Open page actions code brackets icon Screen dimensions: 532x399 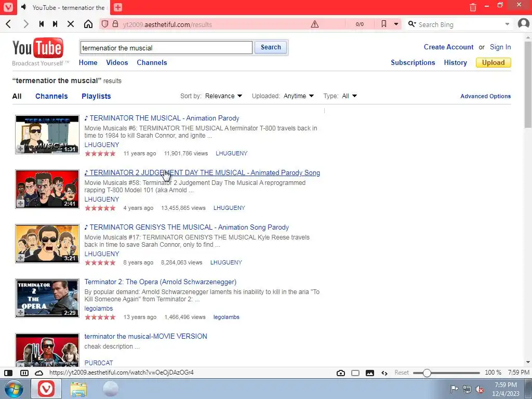coord(384,373)
